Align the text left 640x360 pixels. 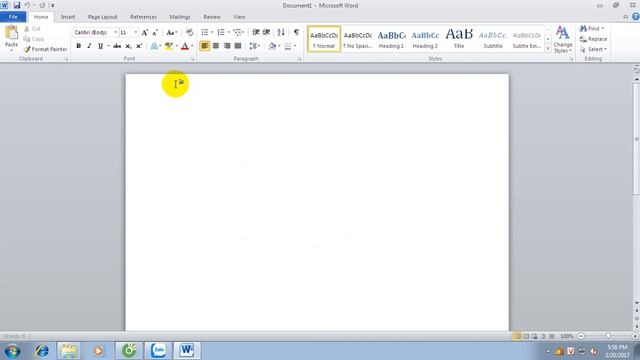[x=204, y=46]
